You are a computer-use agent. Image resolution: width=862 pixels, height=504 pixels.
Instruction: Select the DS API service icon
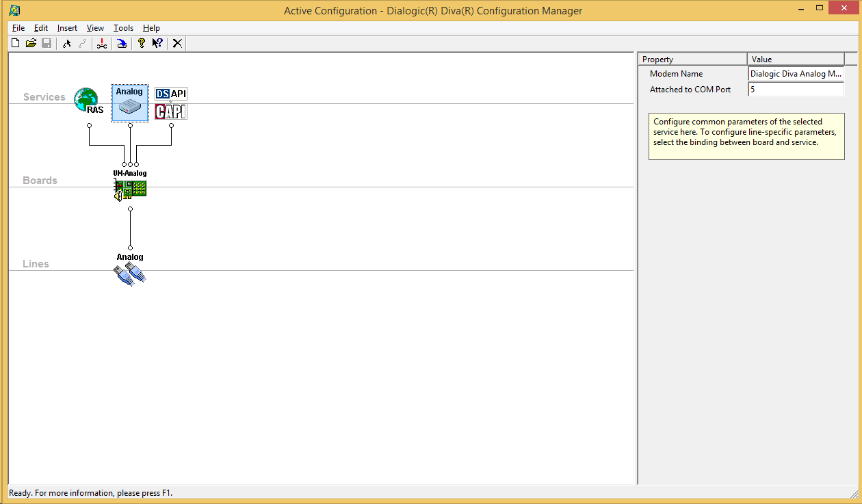point(171,94)
